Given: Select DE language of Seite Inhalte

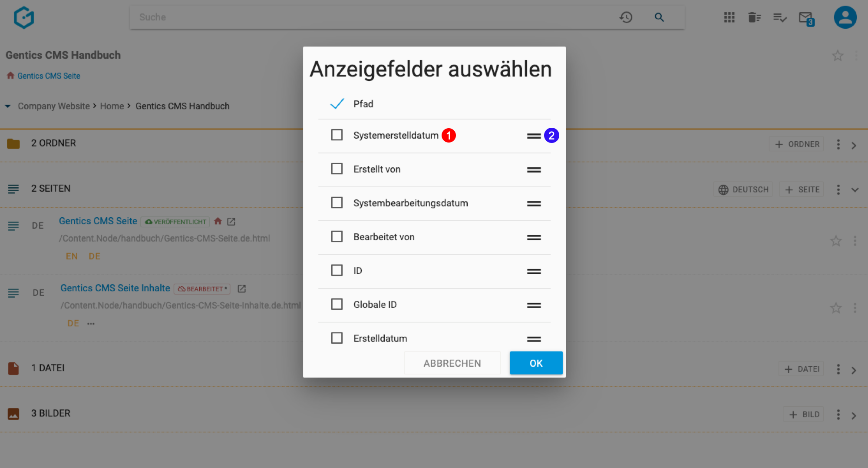Looking at the screenshot, I should (x=73, y=323).
